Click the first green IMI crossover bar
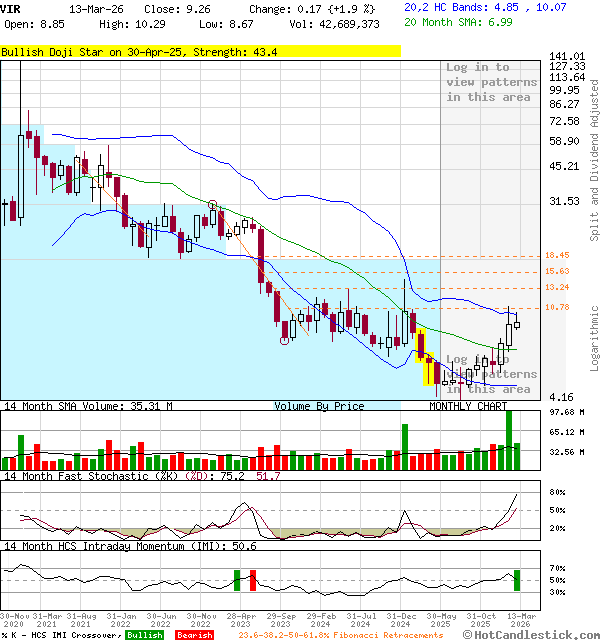600x640 pixels. [237, 579]
